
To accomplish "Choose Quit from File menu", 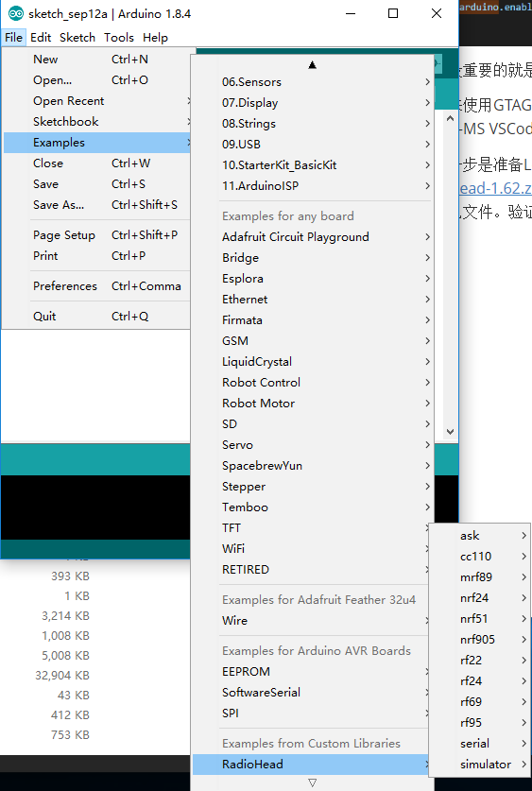I will pyautogui.click(x=96, y=316).
